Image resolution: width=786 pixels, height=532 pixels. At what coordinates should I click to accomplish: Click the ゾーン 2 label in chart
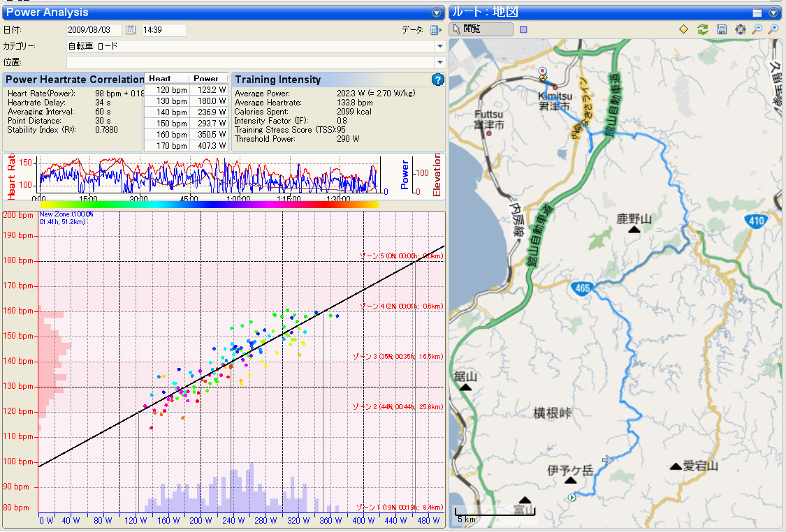(x=398, y=407)
